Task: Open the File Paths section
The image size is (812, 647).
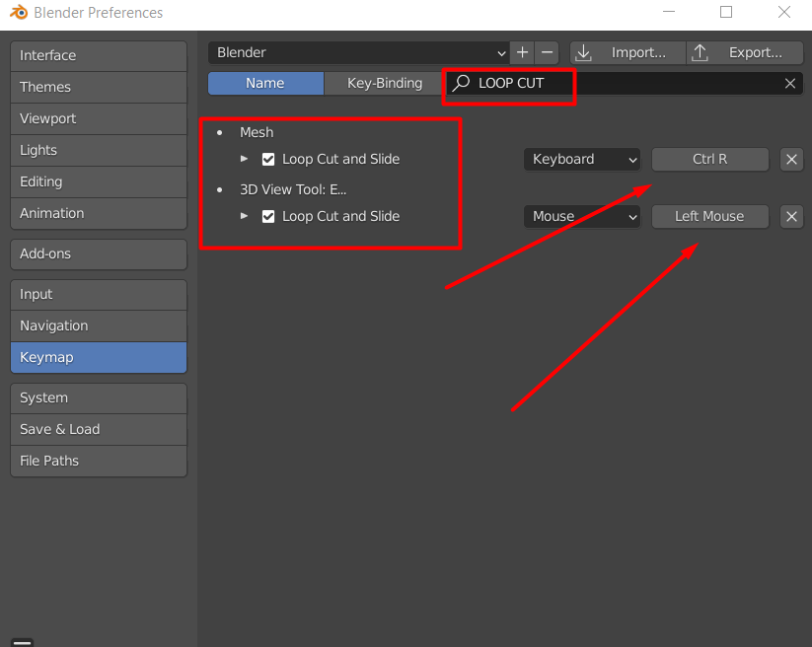Action: 99,461
